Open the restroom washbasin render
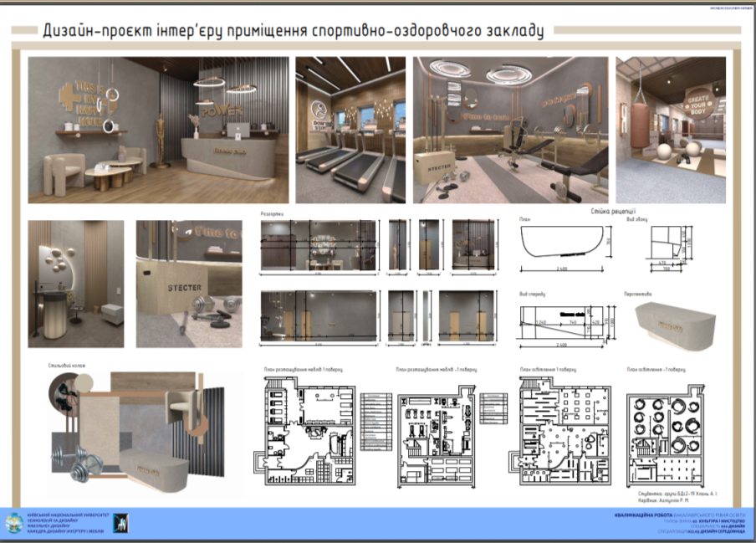756x543 pixels. pos(76,284)
